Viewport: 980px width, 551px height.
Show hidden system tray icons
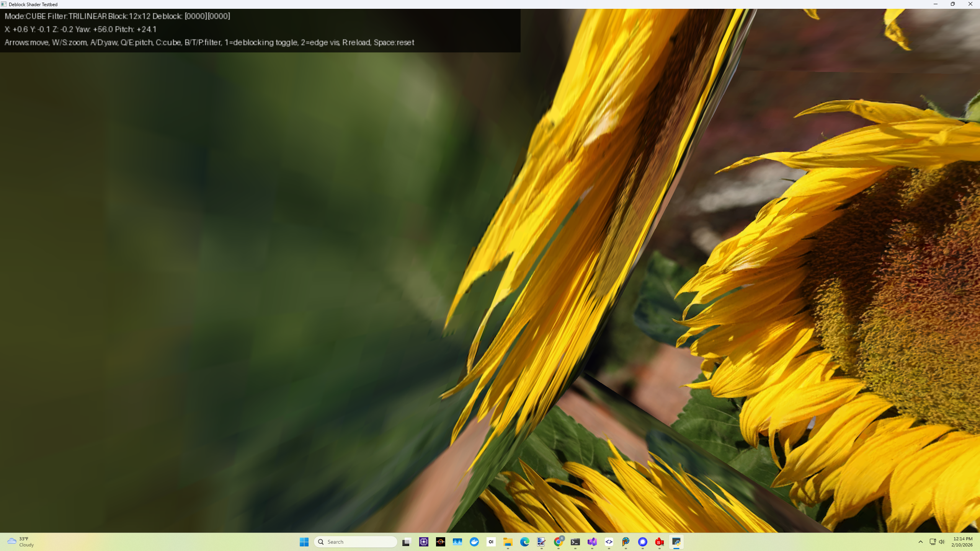[921, 542]
